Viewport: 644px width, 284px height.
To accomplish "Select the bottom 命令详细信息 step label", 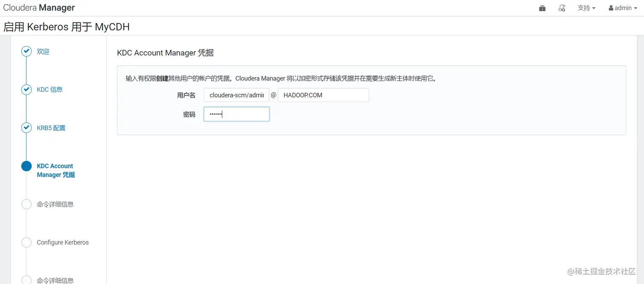I will coord(55,280).
